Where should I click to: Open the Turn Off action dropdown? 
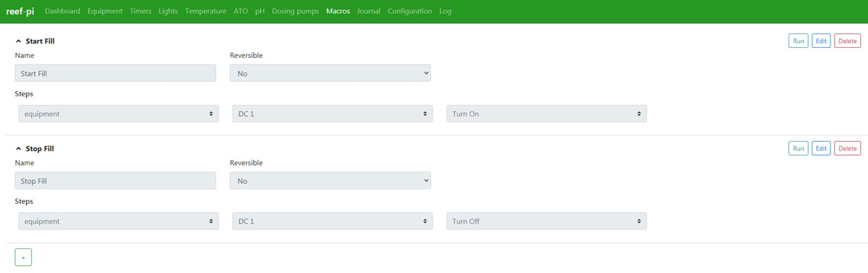(x=547, y=221)
